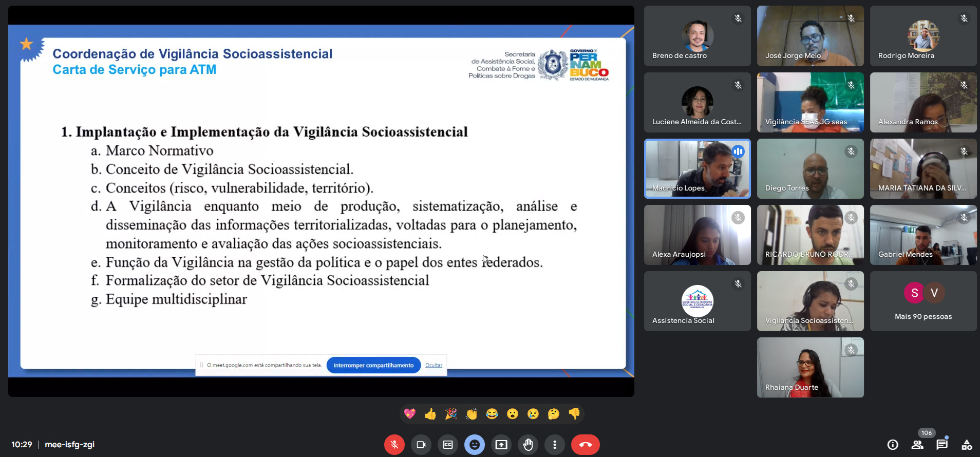Toggle the camera on or off

(421, 445)
